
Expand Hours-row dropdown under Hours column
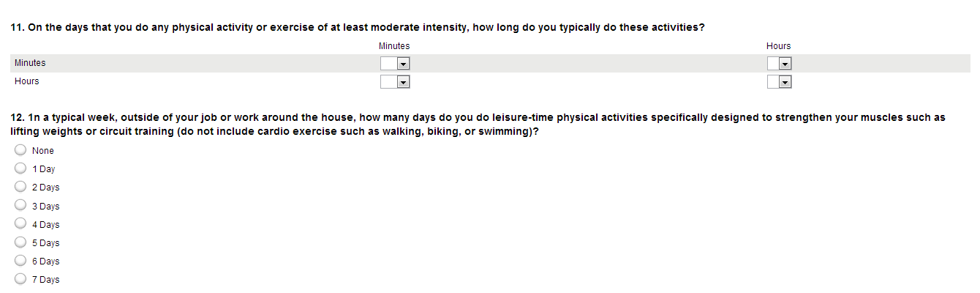780,82
